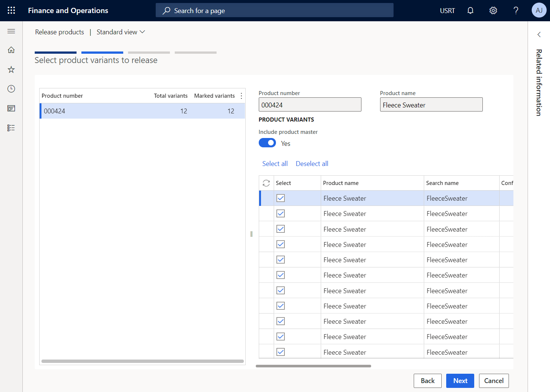The width and height of the screenshot is (550, 392).
Task: Click Select all link
Action: pyautogui.click(x=275, y=164)
